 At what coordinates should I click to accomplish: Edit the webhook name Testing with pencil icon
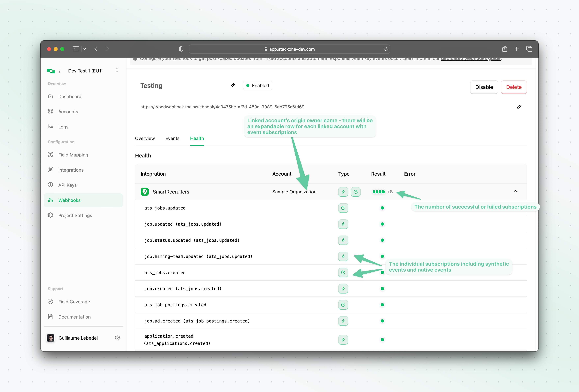pos(233,85)
